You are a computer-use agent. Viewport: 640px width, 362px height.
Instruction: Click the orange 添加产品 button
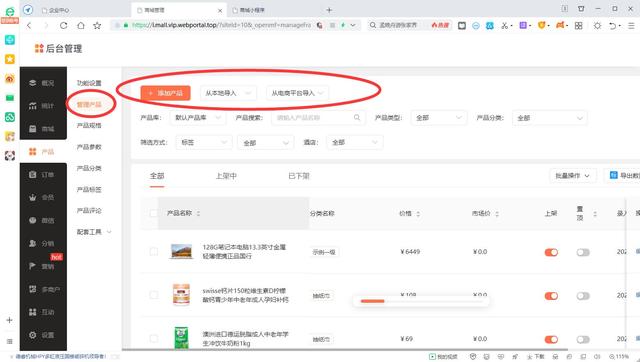[165, 93]
